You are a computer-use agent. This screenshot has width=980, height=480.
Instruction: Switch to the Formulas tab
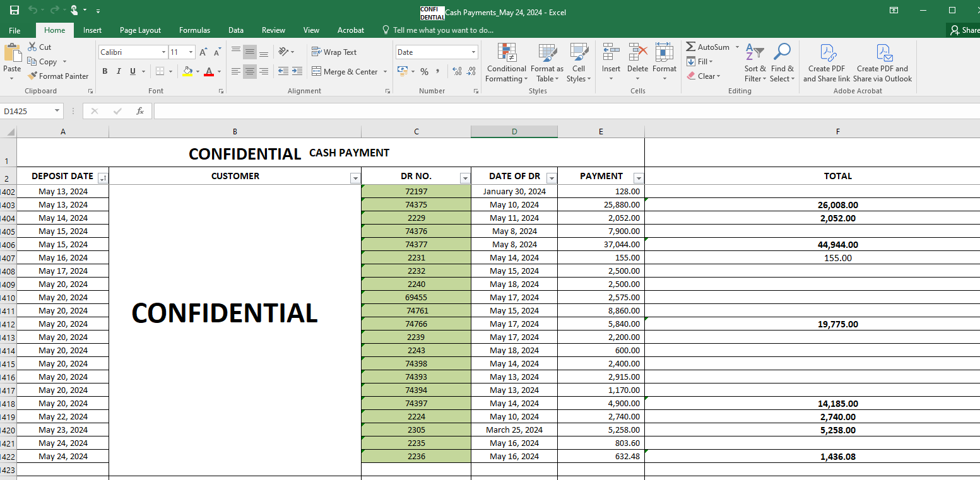(x=194, y=30)
